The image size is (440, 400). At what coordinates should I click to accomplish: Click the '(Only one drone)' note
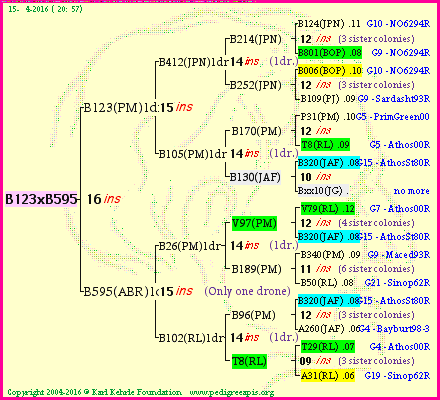tap(247, 291)
